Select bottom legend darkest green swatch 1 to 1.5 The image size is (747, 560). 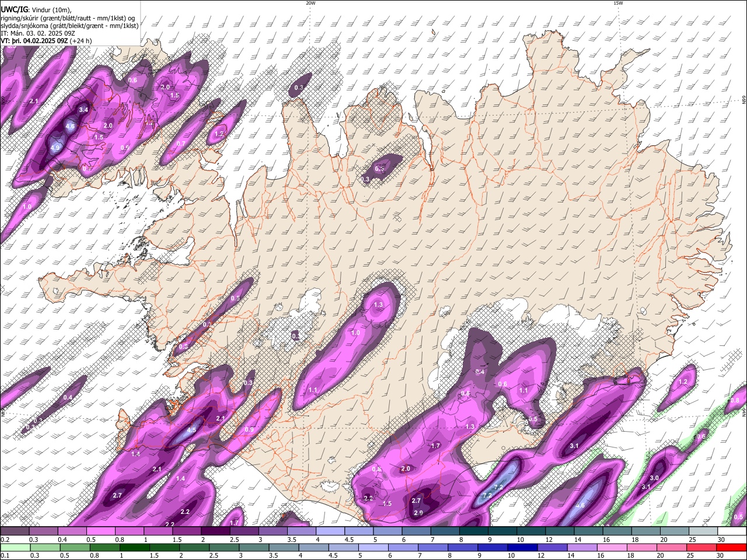pyautogui.click(x=134, y=547)
